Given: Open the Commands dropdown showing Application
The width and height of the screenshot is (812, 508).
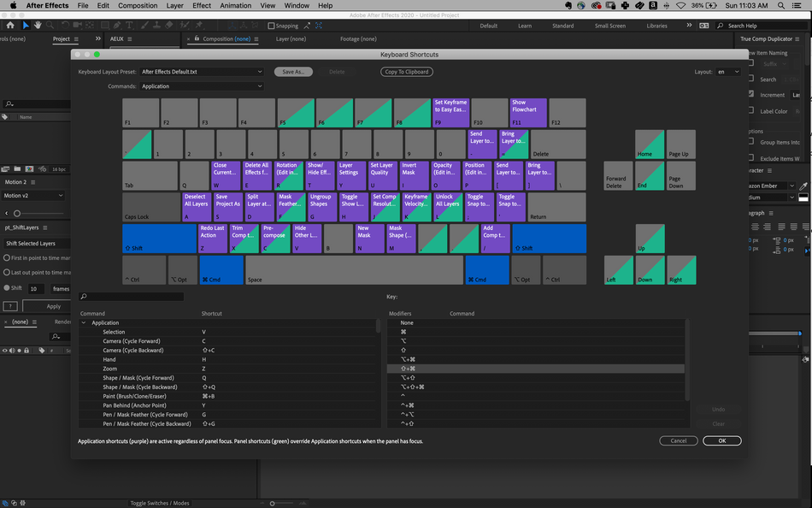Looking at the screenshot, I should [x=202, y=86].
